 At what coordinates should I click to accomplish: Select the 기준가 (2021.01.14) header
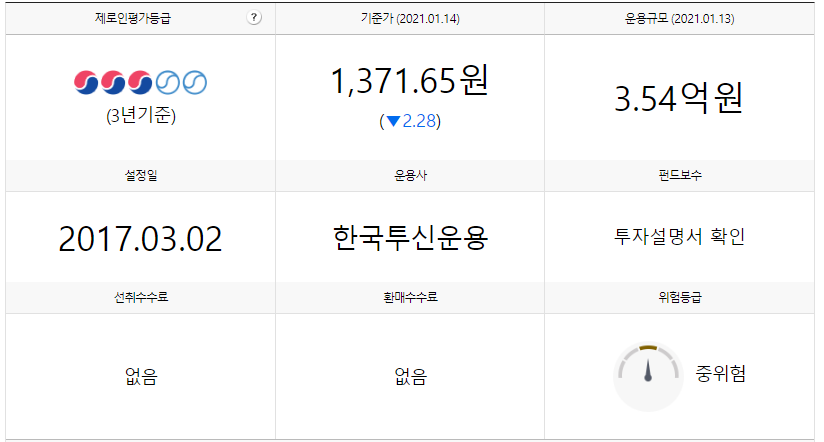point(410,19)
